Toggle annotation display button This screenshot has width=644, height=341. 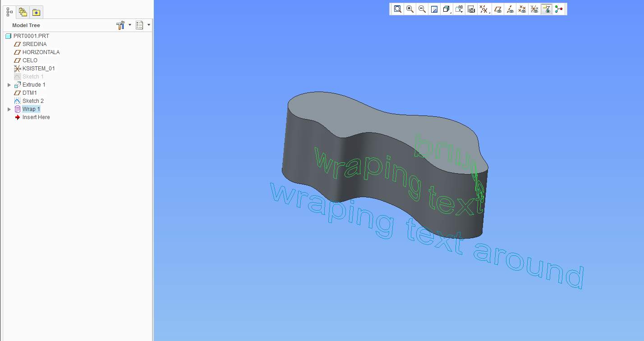click(546, 9)
